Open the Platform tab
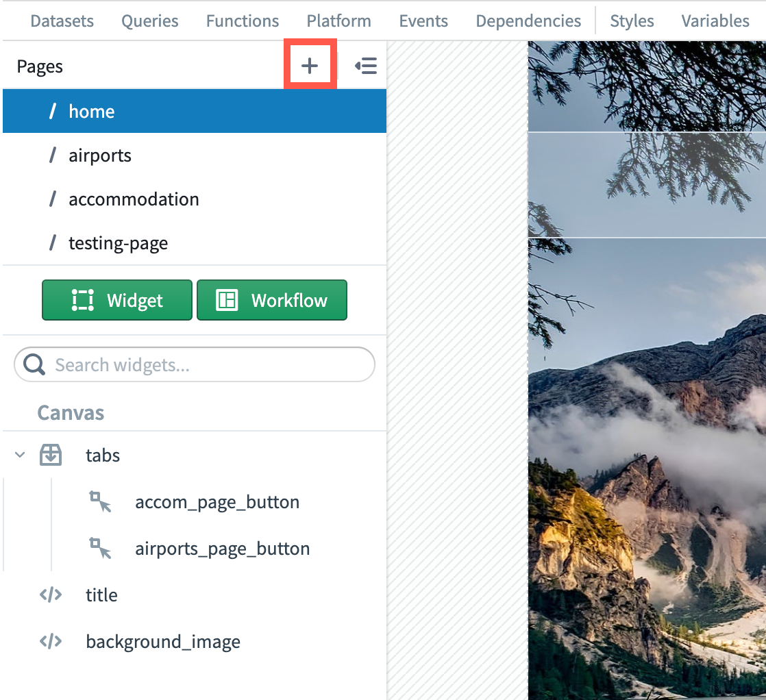The width and height of the screenshot is (766, 700). pos(339,21)
